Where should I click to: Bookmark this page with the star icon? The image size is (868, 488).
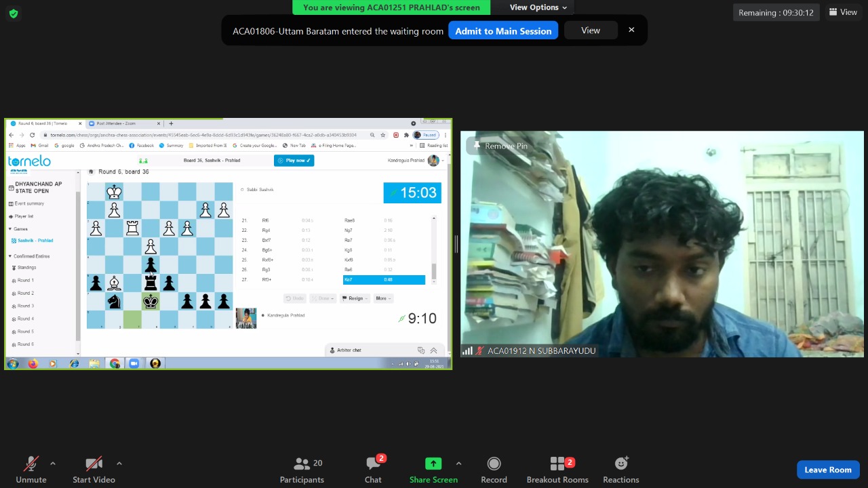pos(383,135)
